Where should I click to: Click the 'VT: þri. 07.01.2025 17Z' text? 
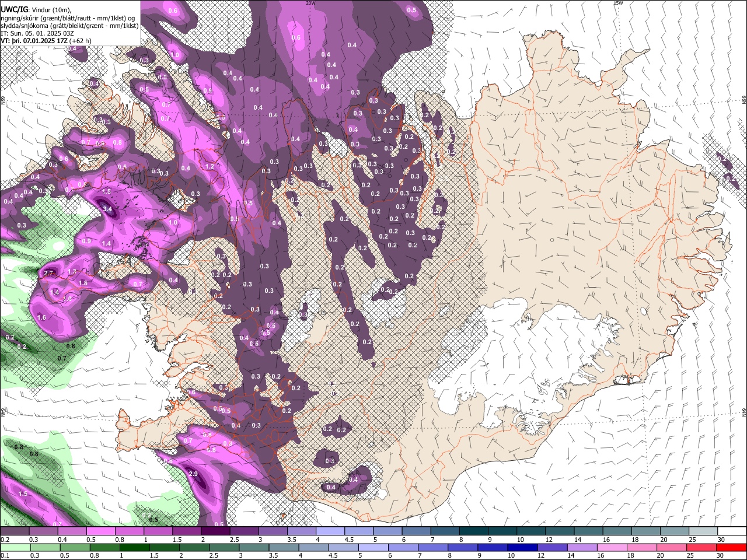(x=34, y=41)
